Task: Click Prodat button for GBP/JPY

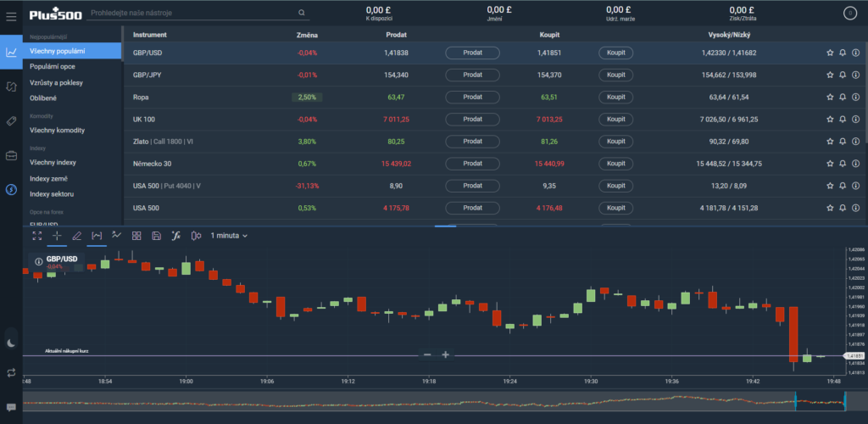Action: coord(473,75)
